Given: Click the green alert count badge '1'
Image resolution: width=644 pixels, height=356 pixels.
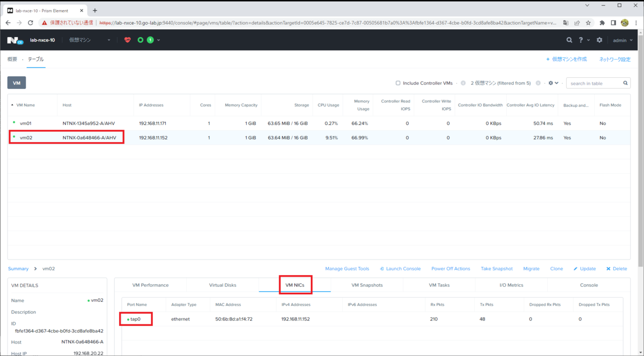Looking at the screenshot, I should [150, 40].
